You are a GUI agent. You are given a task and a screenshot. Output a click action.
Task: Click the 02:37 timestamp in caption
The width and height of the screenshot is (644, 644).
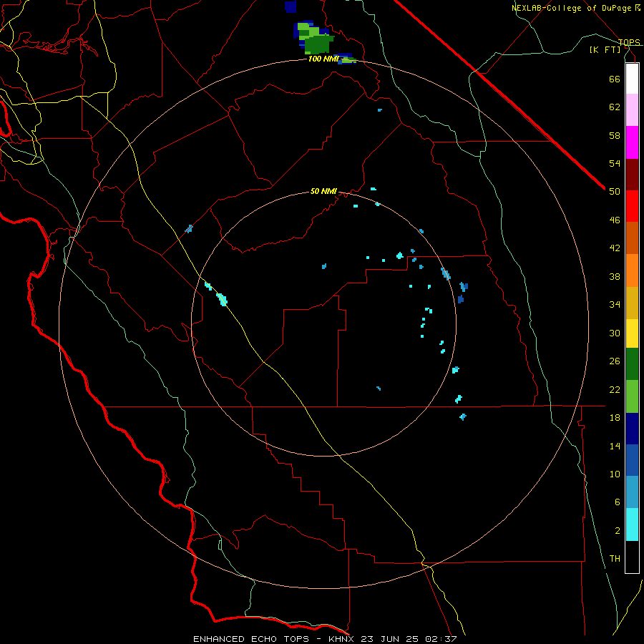point(442,639)
